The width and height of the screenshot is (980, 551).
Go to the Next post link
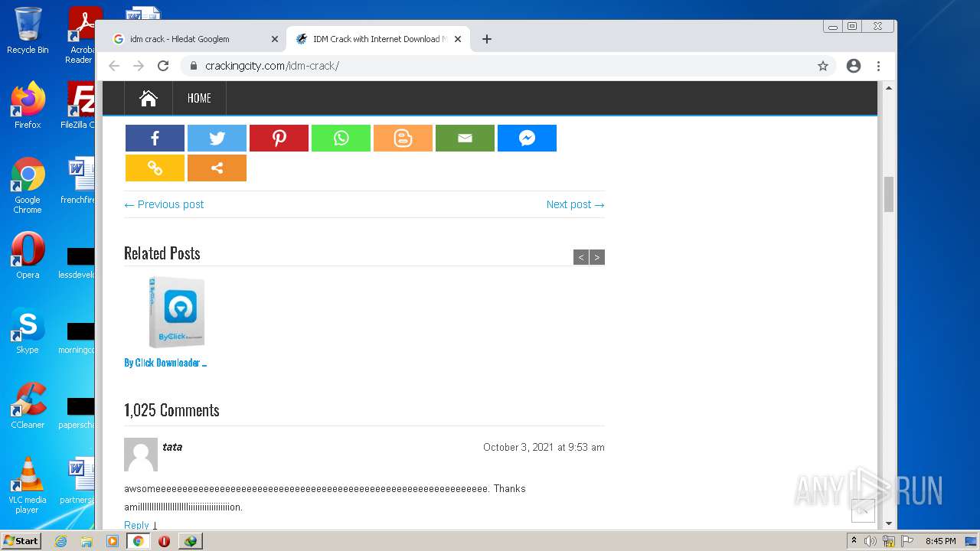575,204
